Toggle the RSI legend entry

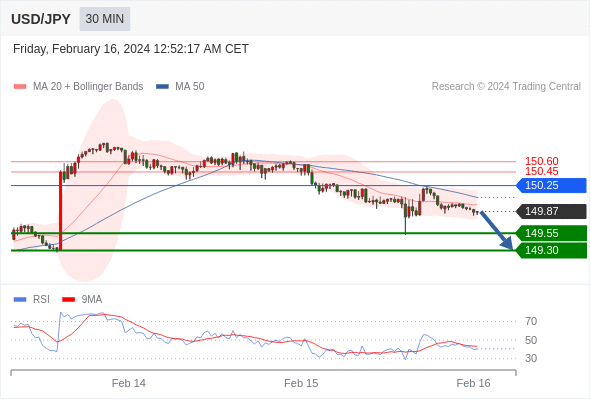pyautogui.click(x=32, y=300)
